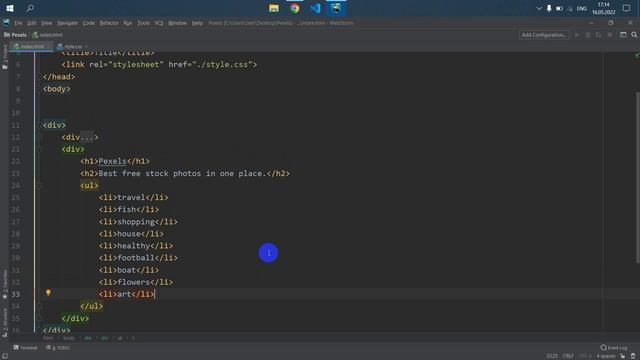Collapse the div fold on line 21

(40, 149)
